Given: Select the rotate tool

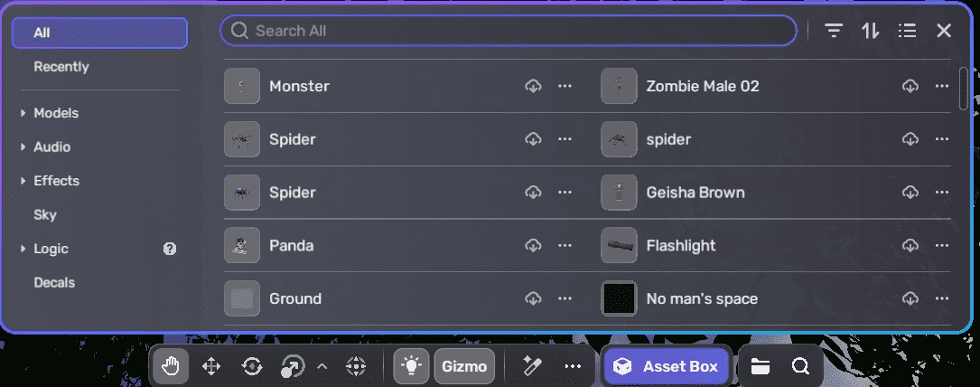Looking at the screenshot, I should 252,366.
